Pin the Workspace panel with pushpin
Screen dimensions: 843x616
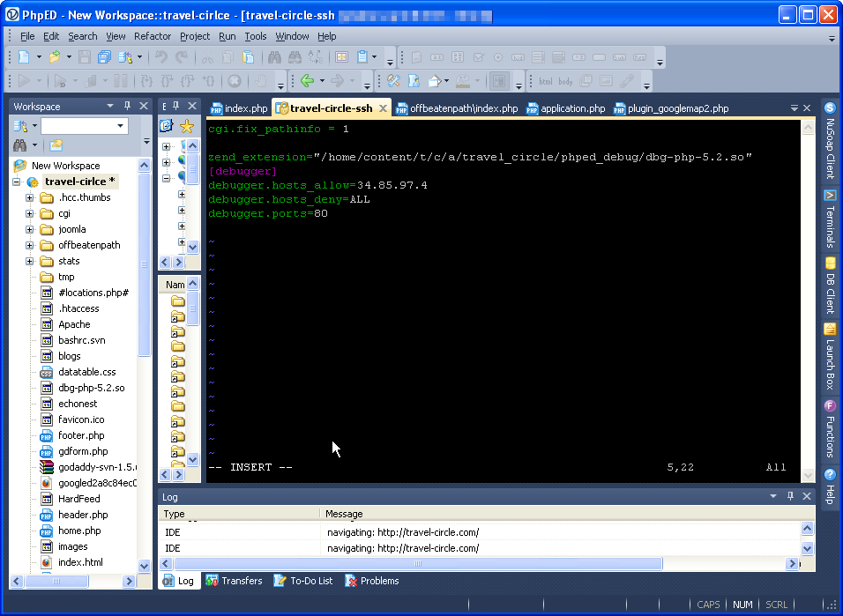[127, 106]
